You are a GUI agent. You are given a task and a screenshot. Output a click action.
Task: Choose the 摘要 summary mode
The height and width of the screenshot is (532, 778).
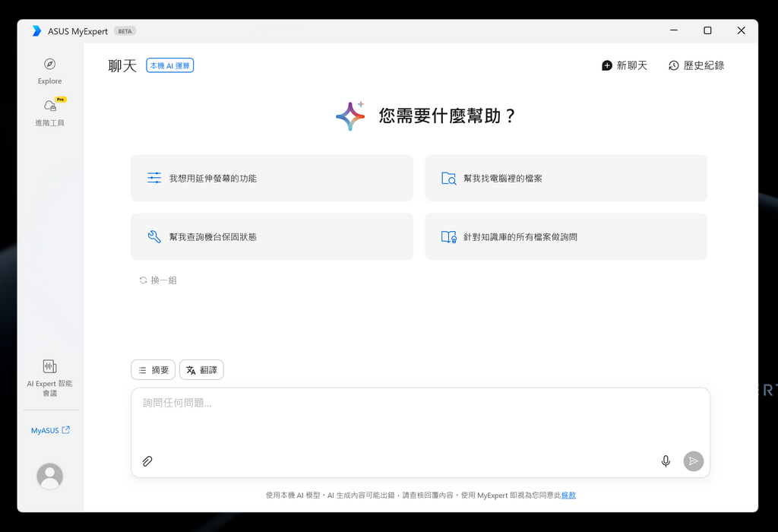tap(153, 369)
